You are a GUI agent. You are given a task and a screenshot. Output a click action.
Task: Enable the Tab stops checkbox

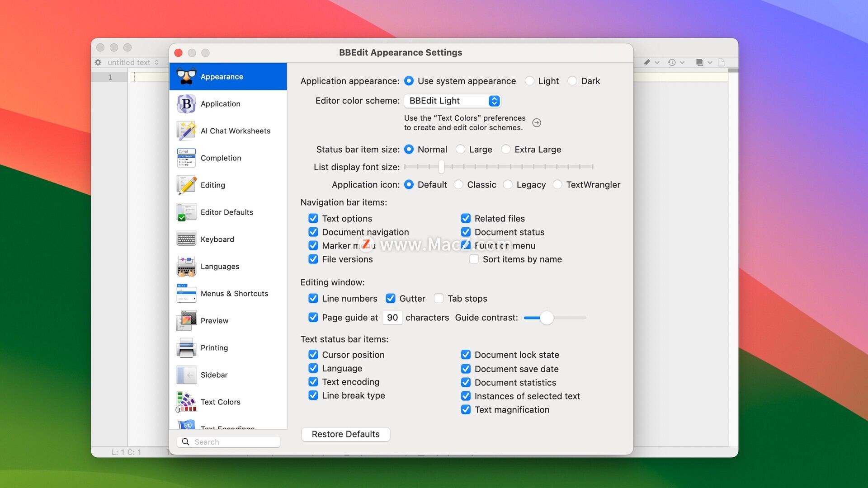point(439,298)
